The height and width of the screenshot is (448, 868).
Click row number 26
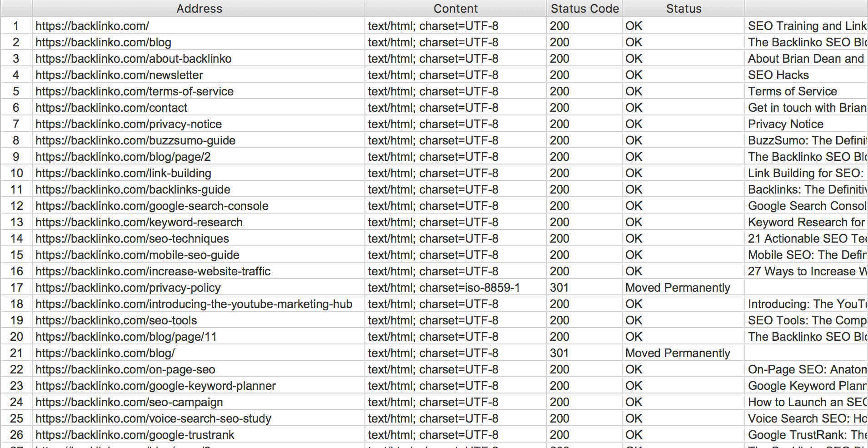[x=16, y=435]
